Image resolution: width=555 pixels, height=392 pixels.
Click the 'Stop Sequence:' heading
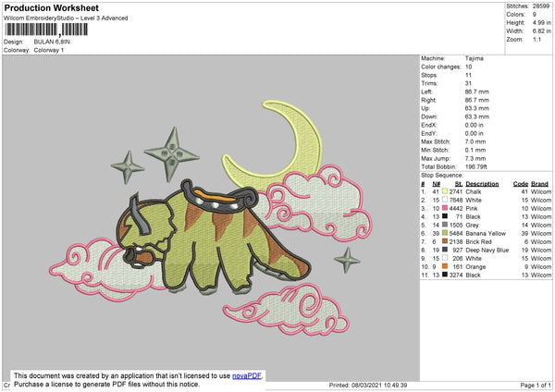click(442, 176)
